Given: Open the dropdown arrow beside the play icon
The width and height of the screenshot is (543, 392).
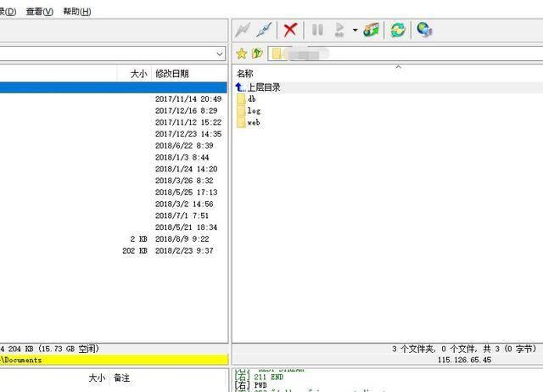Looking at the screenshot, I should point(355,31).
